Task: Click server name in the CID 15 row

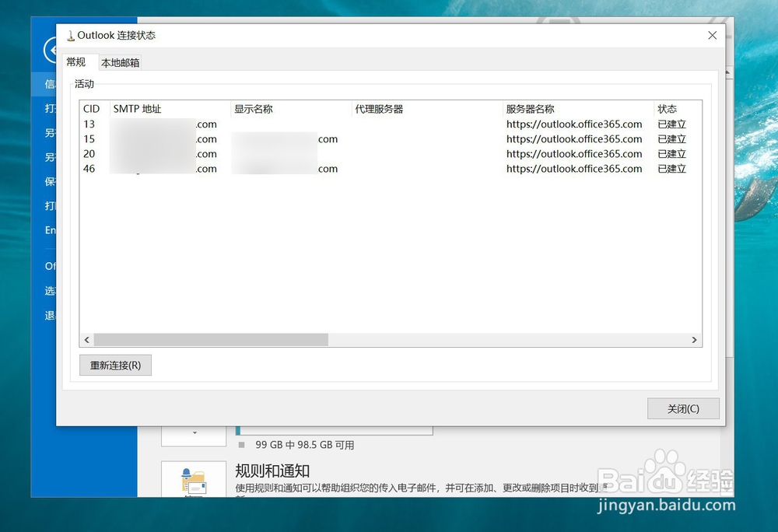Action: (574, 138)
